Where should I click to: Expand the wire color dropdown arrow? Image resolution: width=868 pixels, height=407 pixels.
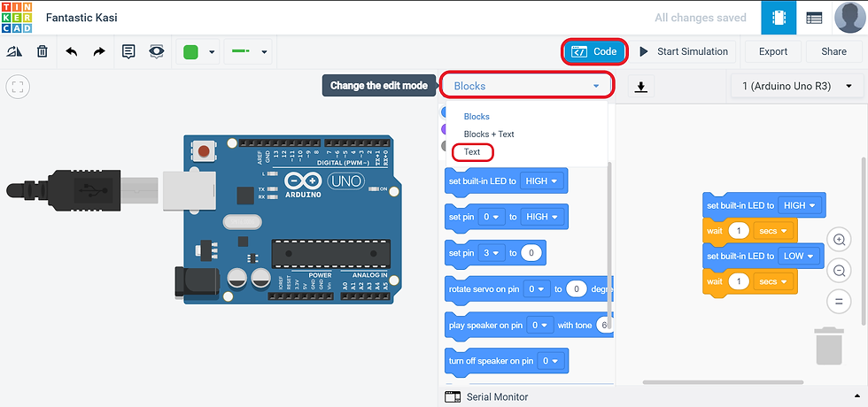point(212,52)
